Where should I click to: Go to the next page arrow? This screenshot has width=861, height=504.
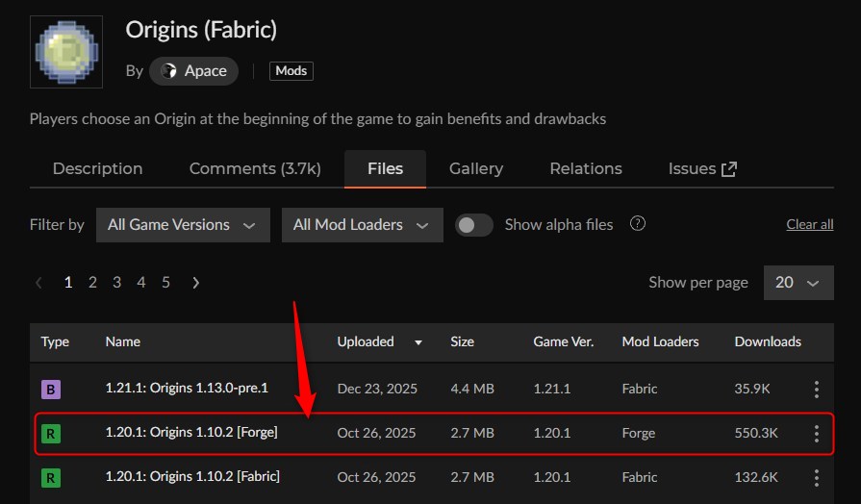click(196, 282)
